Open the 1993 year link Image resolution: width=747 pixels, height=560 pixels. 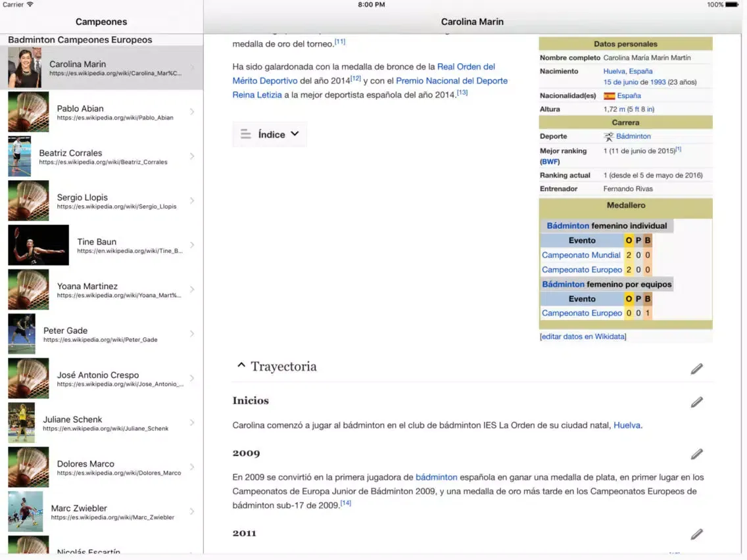coord(658,82)
